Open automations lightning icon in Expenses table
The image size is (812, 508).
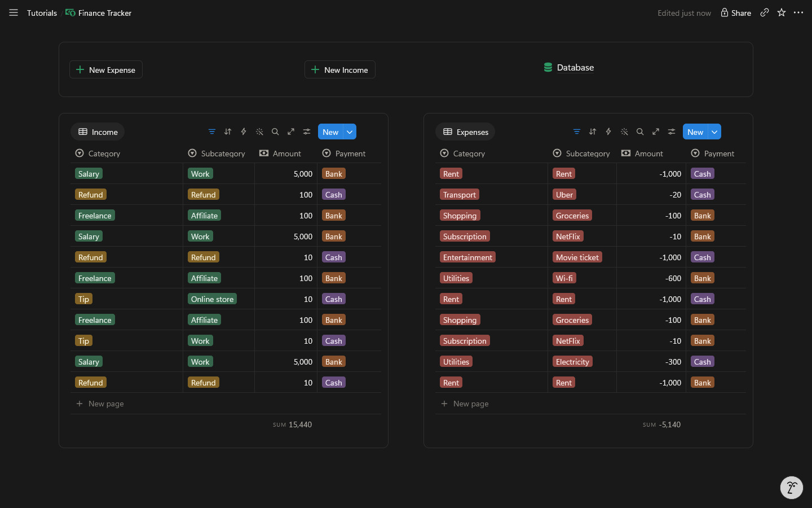point(608,132)
